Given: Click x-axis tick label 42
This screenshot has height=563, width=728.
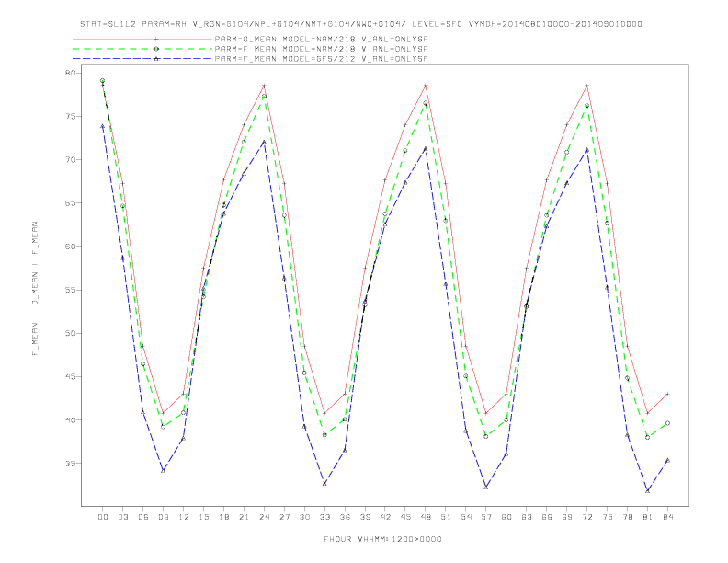Looking at the screenshot, I should (x=385, y=517).
